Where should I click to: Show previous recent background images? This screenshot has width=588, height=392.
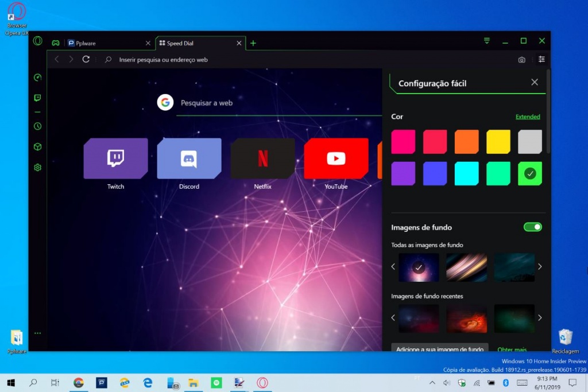[393, 318]
